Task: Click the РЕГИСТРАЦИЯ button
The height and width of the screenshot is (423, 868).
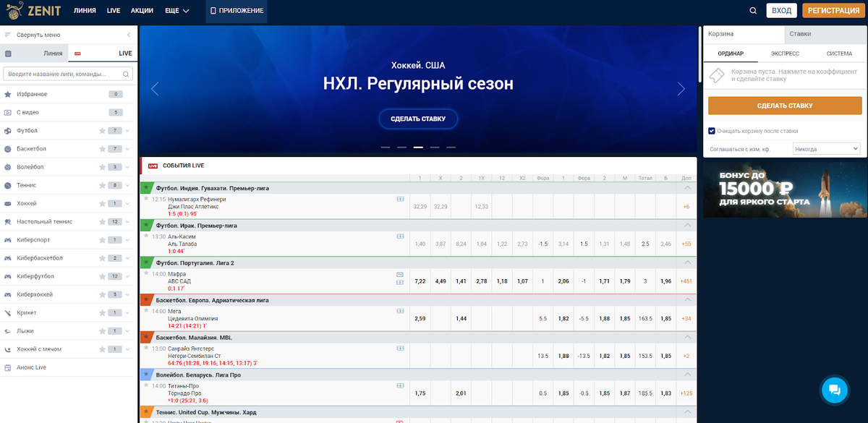Action: point(833,11)
